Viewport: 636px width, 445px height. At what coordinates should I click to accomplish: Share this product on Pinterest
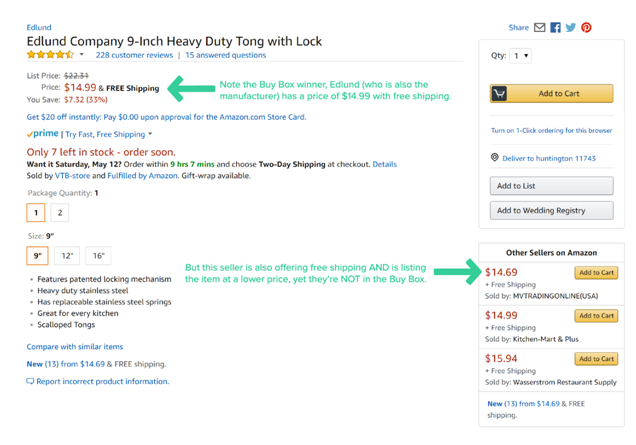[586, 28]
